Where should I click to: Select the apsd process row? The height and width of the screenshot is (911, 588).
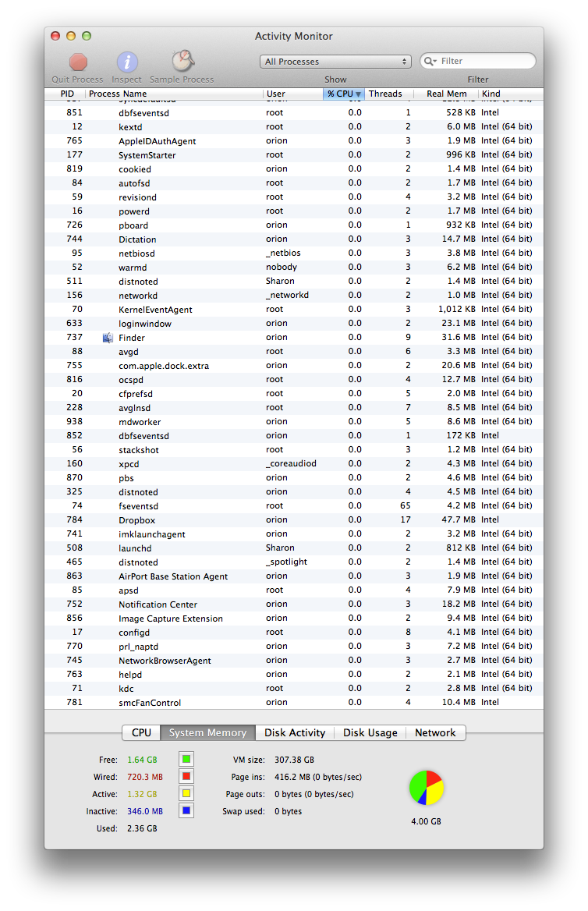294,590
